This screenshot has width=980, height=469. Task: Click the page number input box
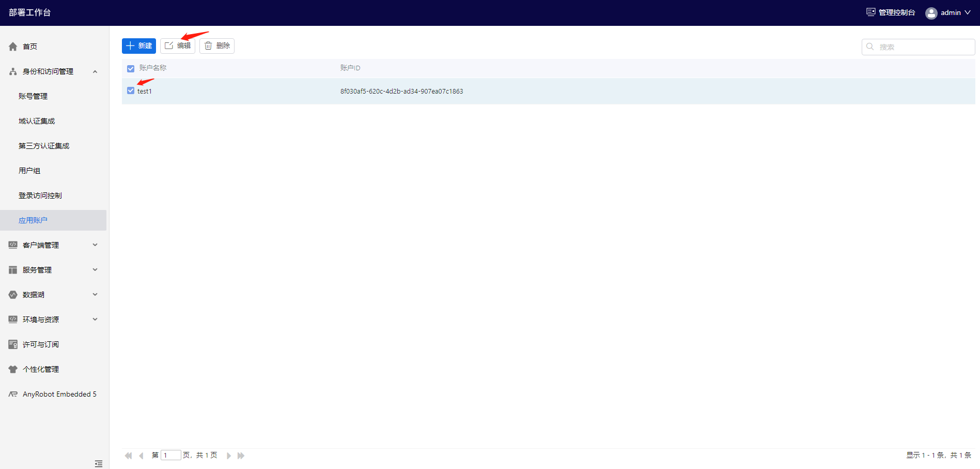point(171,456)
